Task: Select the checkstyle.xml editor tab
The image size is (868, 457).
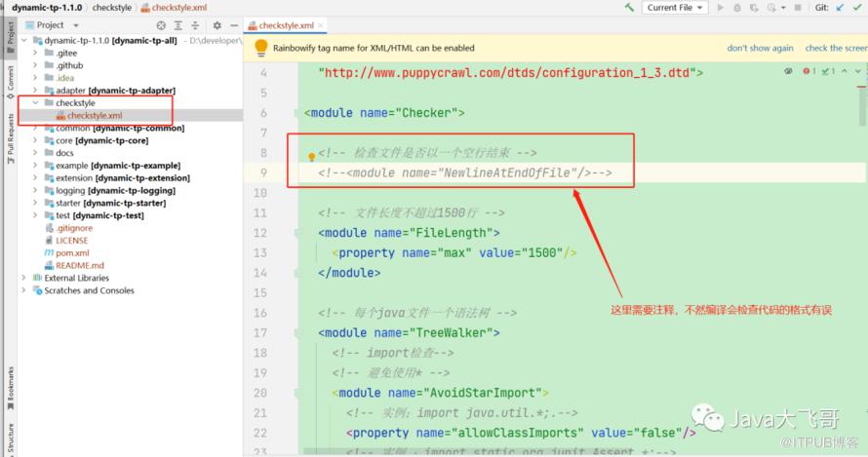Action: [294, 25]
